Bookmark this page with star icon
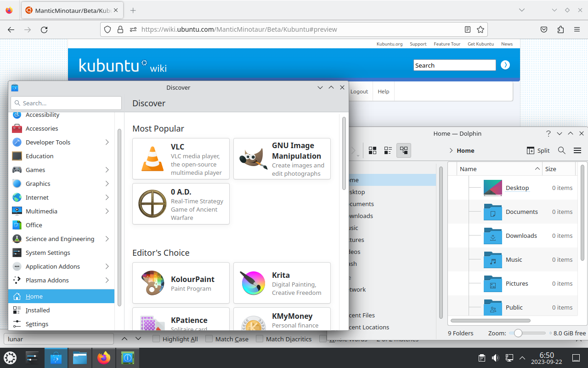 click(481, 29)
